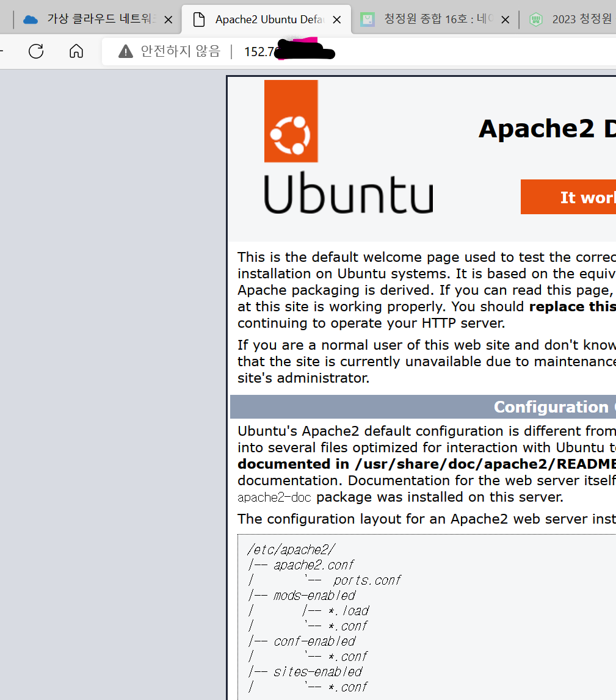Close the 가상 클라우드 네트워크 tab
Viewport: 616px width, 700px height.
(168, 20)
